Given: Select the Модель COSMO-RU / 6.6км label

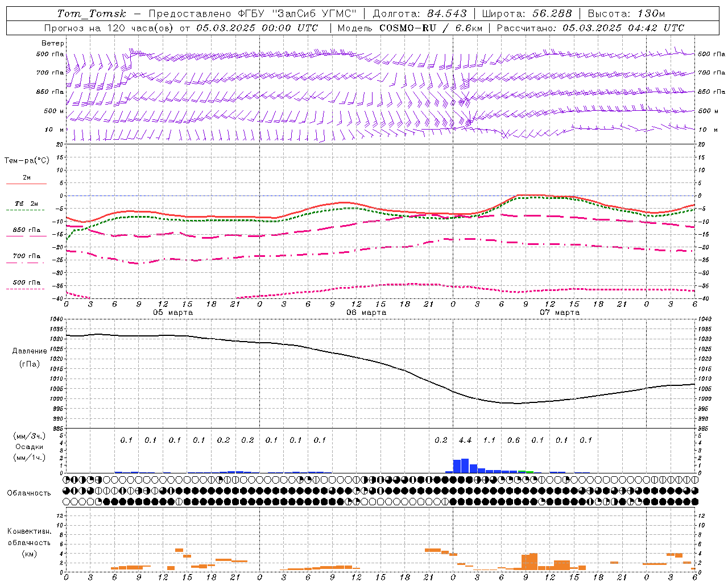Looking at the screenshot, I should pos(410,28).
